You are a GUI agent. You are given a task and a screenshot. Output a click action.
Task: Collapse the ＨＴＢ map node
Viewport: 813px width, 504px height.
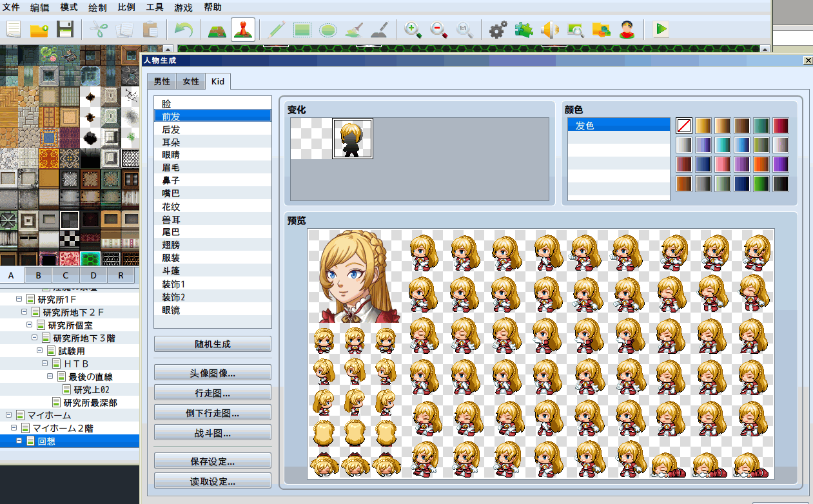pyautogui.click(x=45, y=363)
